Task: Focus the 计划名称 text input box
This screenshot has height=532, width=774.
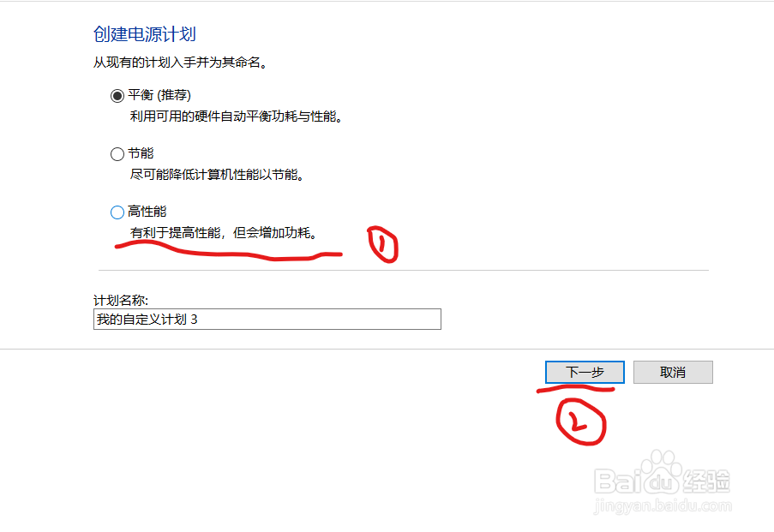Action: [x=267, y=320]
